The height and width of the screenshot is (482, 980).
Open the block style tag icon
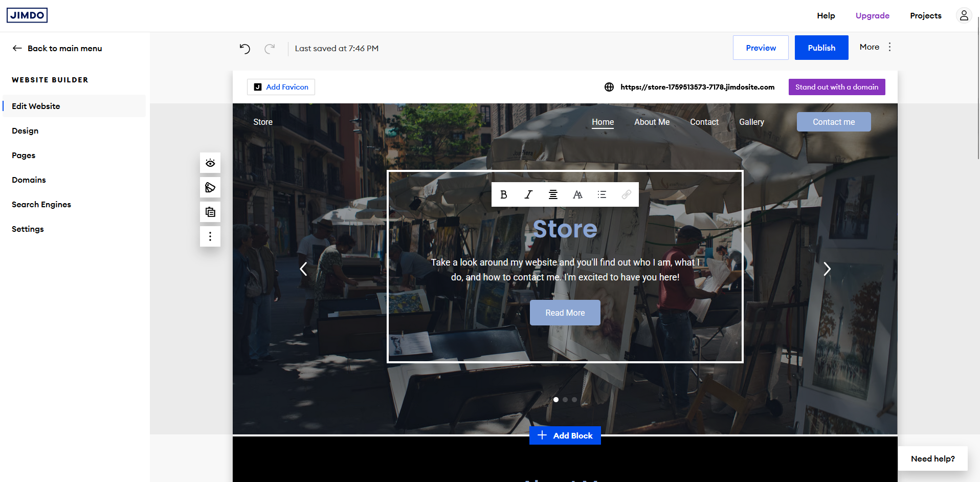[x=210, y=187]
